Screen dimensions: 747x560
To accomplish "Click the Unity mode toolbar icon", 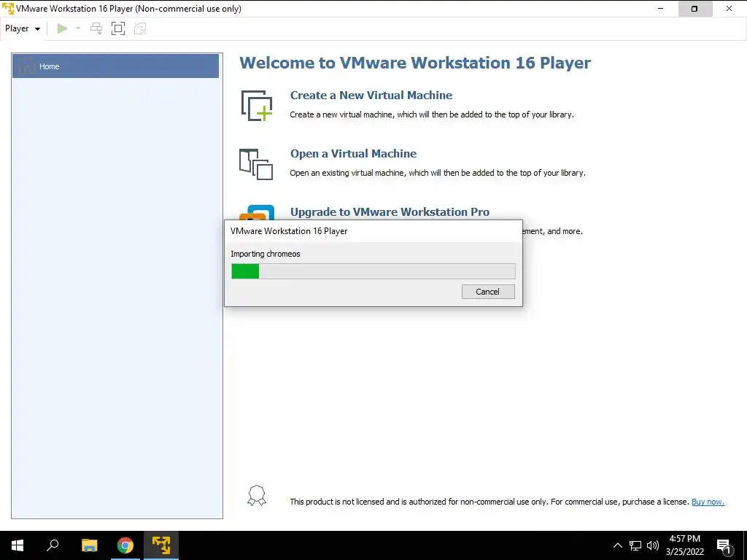I will [x=140, y=28].
